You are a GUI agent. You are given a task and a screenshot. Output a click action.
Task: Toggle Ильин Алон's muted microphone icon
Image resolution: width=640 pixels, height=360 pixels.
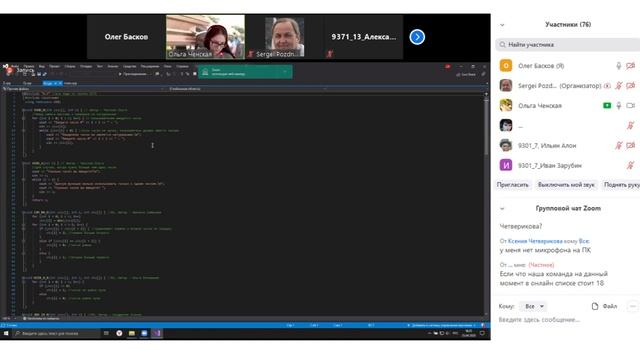tap(619, 145)
